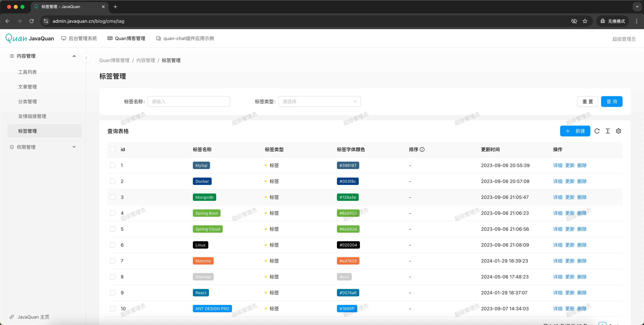This screenshot has height=325, width=644.
Task: Select the checkbox for MySql row
Action: coord(113,165)
